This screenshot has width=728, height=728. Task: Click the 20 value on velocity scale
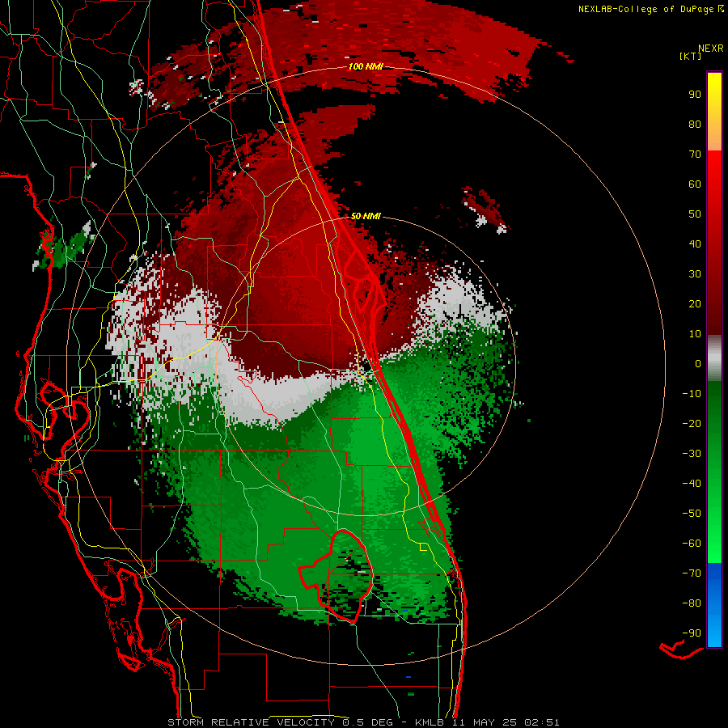(x=695, y=303)
